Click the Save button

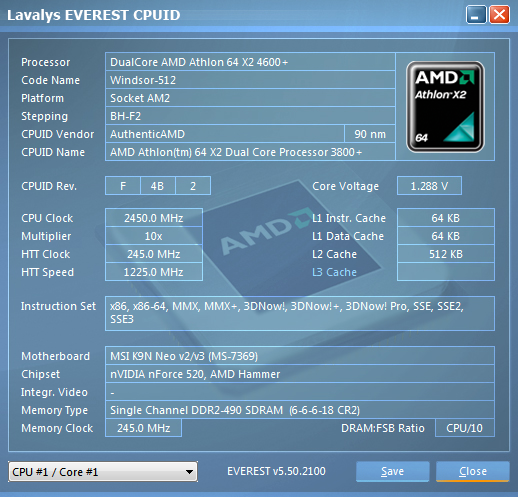point(392,471)
